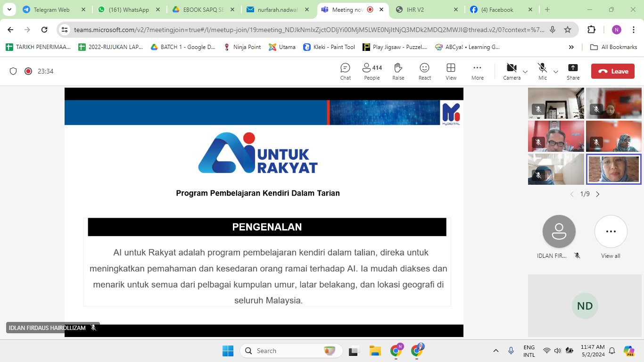644x362 pixels.
Task: Show hidden system tray icons
Action: [496, 351]
